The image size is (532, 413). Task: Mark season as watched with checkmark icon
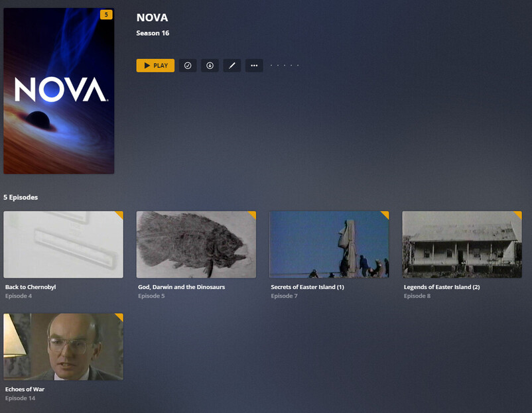click(188, 66)
